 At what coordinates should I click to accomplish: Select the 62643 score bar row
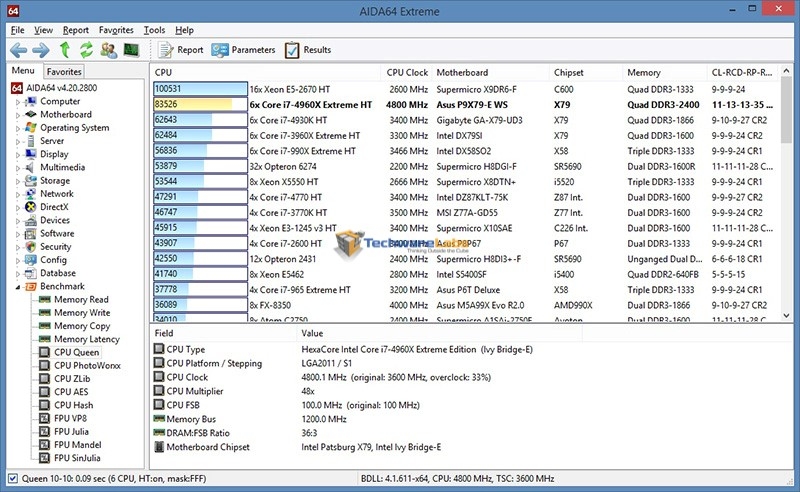pyautogui.click(x=201, y=120)
